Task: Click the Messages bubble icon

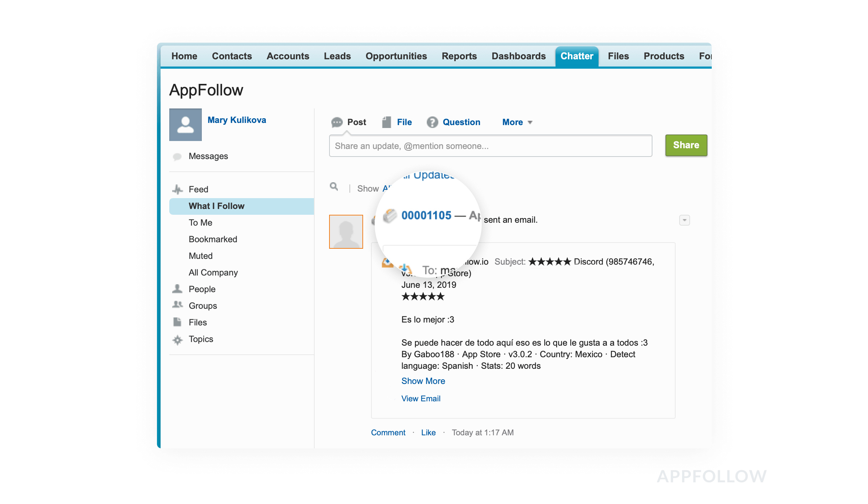Action: pos(177,157)
